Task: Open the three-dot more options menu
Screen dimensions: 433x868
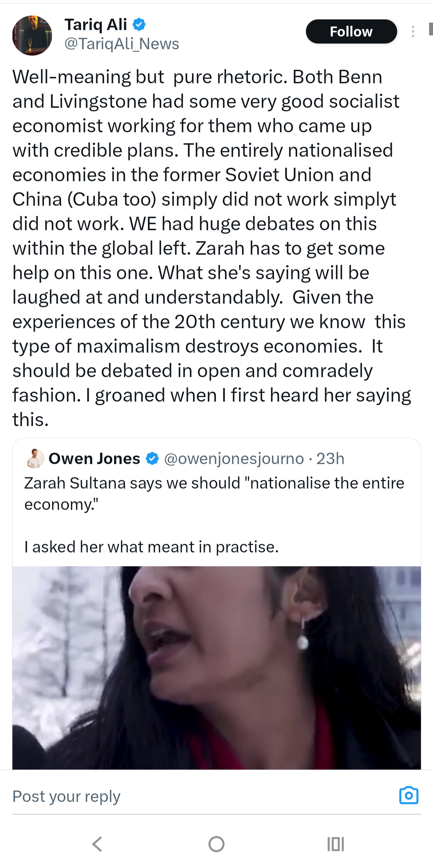Action: [413, 32]
